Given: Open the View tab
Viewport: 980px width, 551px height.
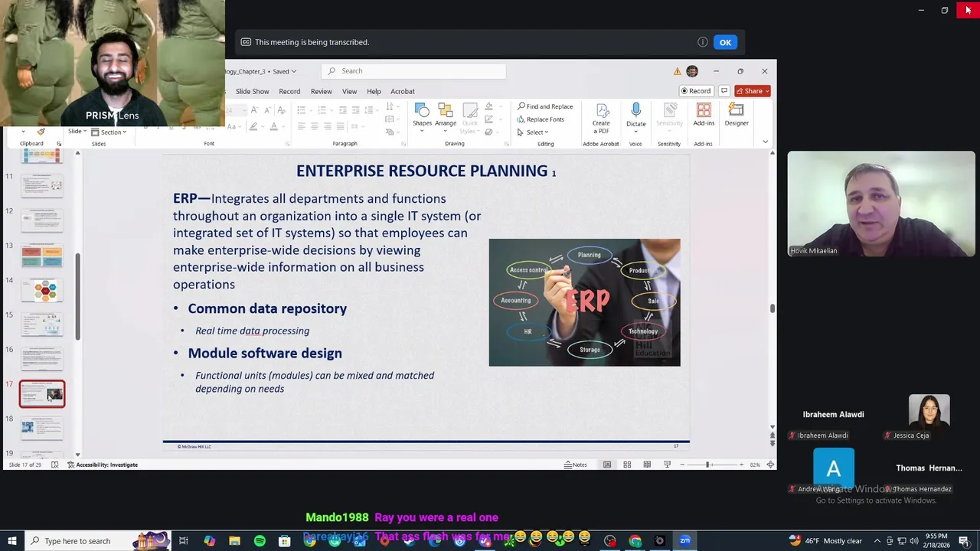Looking at the screenshot, I should coord(349,91).
